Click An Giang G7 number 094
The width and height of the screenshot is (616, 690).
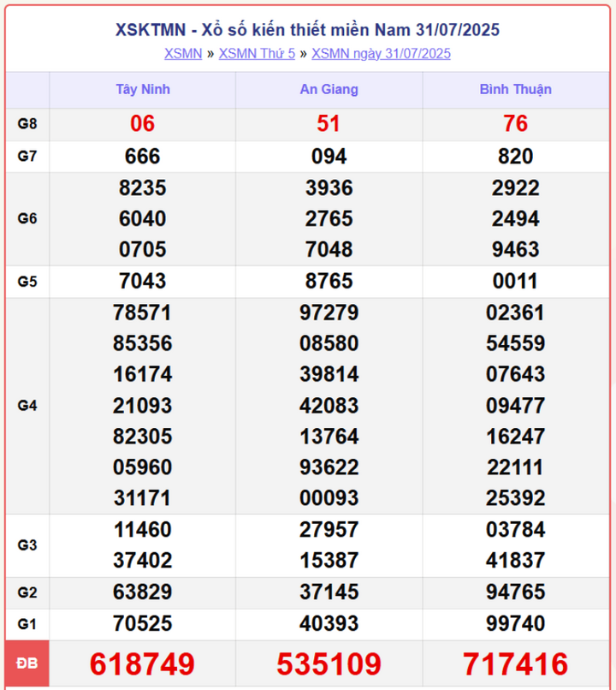coord(329,157)
